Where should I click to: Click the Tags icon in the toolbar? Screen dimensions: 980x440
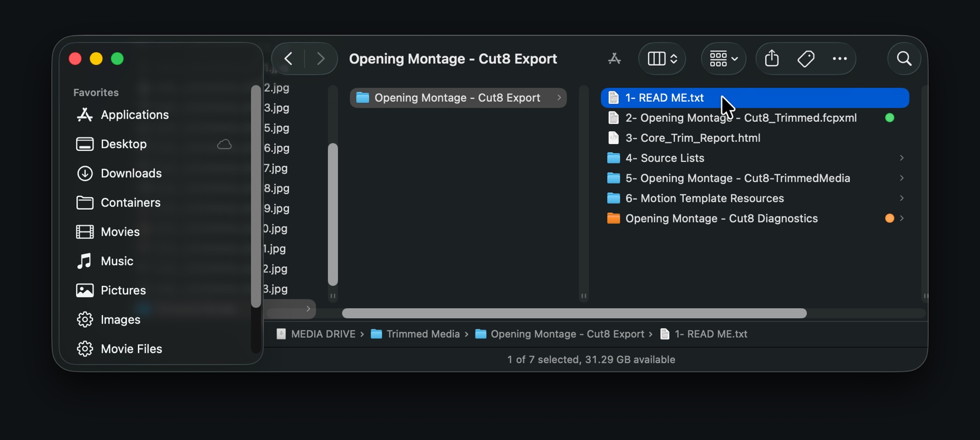(x=806, y=58)
